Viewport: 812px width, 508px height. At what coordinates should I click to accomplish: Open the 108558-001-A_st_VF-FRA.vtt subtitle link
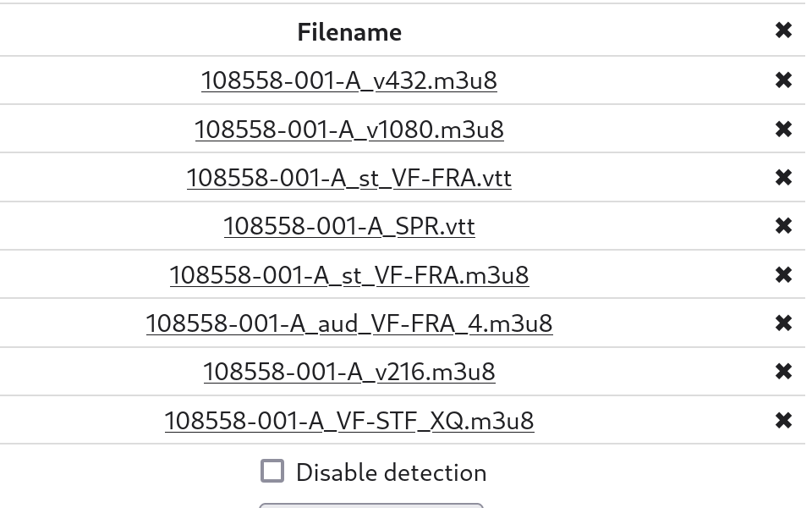pos(349,178)
